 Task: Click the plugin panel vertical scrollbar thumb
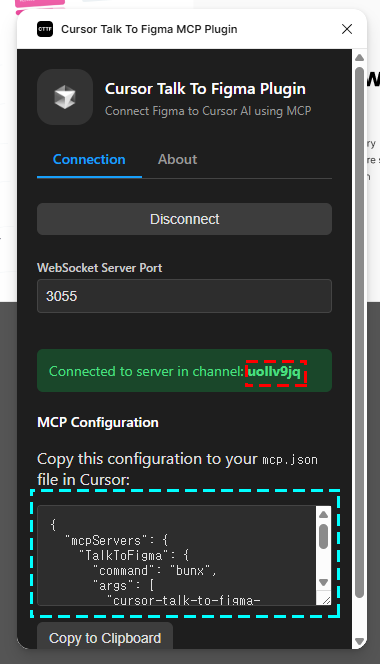point(360,332)
